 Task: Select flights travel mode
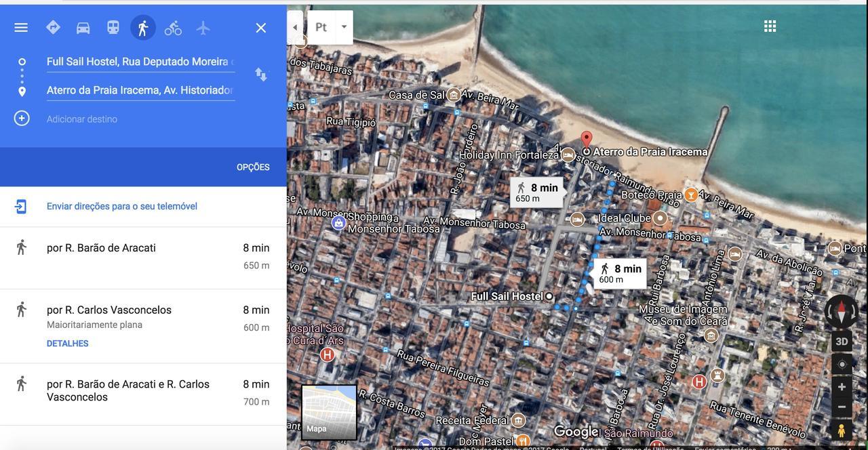203,28
